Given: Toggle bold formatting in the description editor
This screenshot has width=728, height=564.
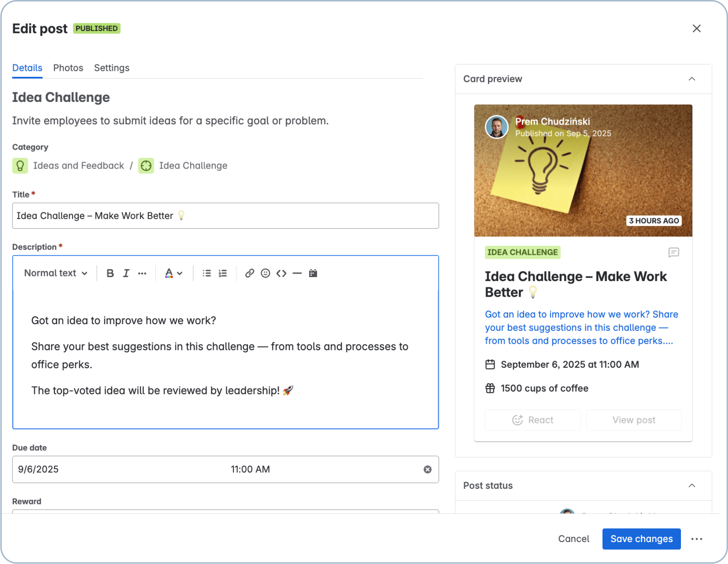Looking at the screenshot, I should click(x=110, y=273).
